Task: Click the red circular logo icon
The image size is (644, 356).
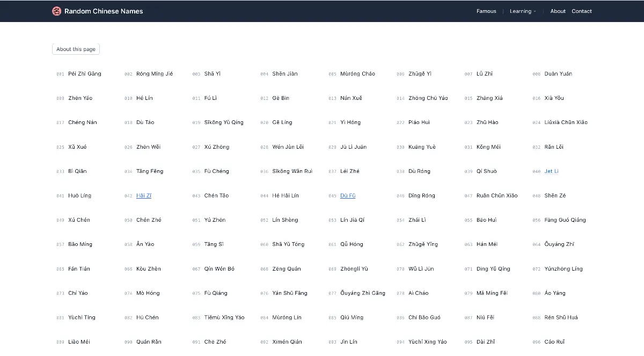Action: pos(56,11)
